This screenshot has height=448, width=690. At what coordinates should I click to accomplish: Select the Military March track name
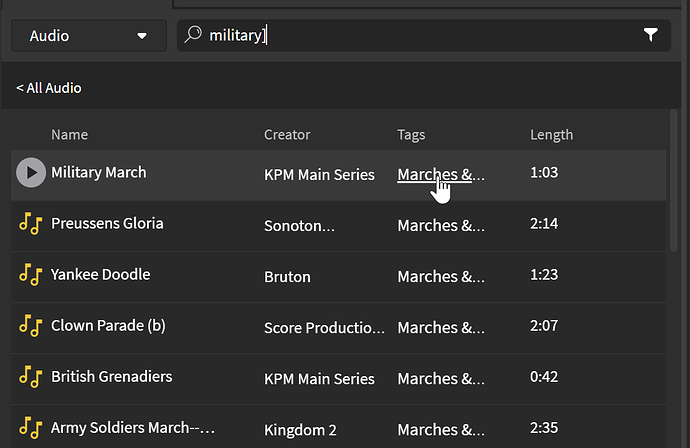[x=99, y=173]
